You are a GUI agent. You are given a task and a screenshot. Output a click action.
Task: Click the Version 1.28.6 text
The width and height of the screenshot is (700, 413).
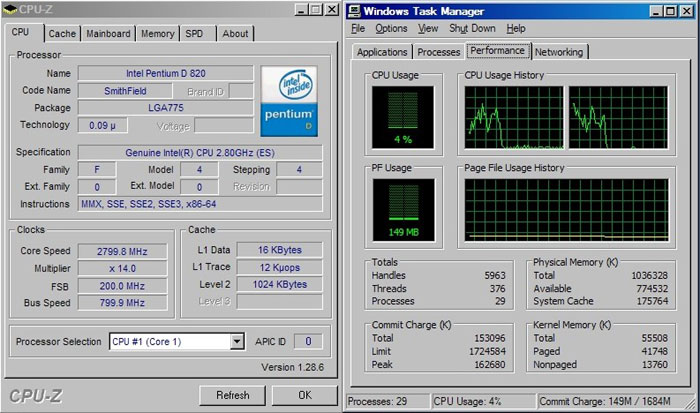tap(292, 367)
